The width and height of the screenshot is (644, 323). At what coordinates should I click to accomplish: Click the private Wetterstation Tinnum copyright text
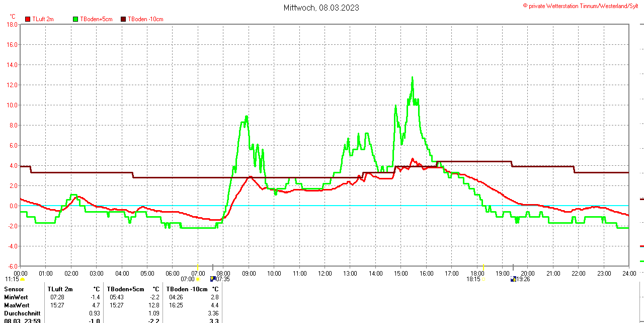[x=583, y=6]
